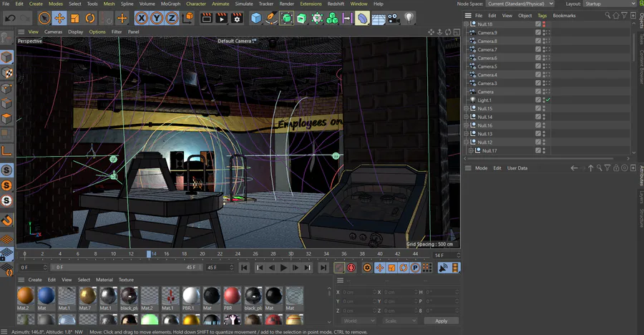This screenshot has width=644, height=335.
Task: Open the MoGraph Cloner group
Action: pos(332,18)
